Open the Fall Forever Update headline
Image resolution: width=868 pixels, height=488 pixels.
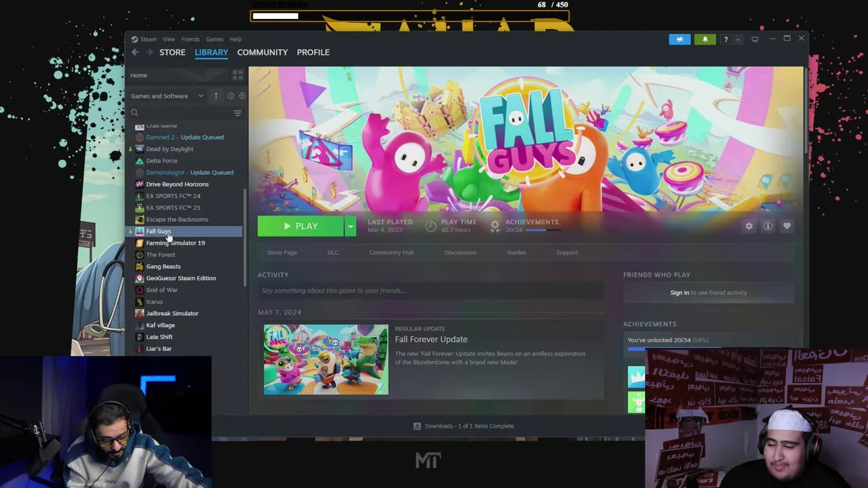tap(431, 340)
